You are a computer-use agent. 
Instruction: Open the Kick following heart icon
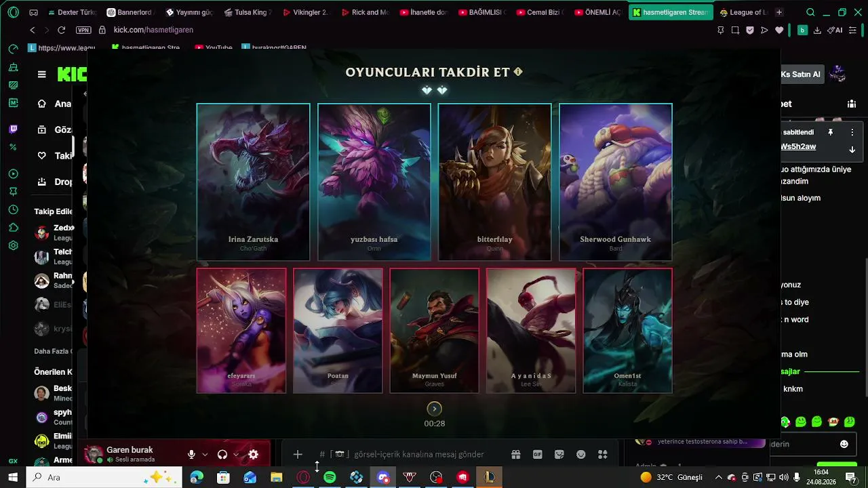(42, 156)
